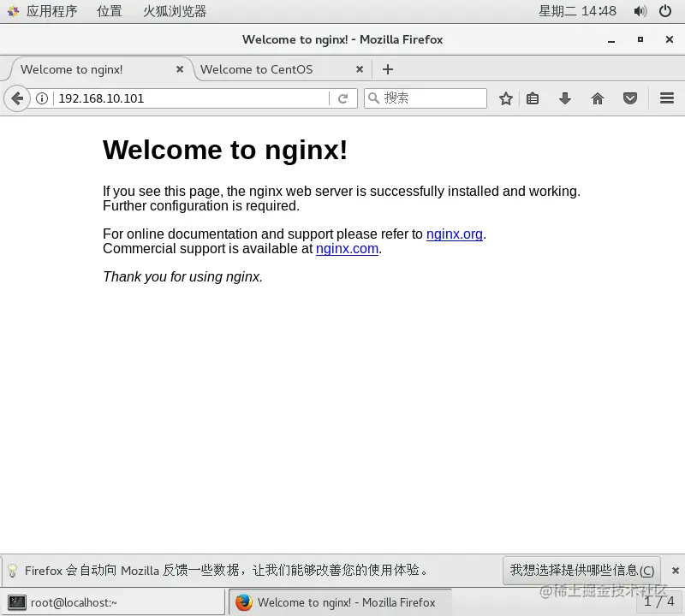This screenshot has height=616, width=685.
Task: Click the lightbulb icon in notification bar
Action: click(12, 570)
